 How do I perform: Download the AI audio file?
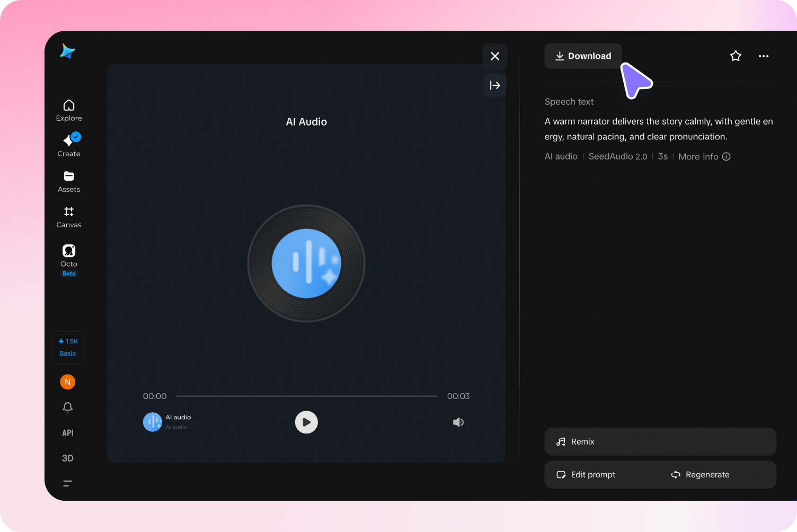583,56
